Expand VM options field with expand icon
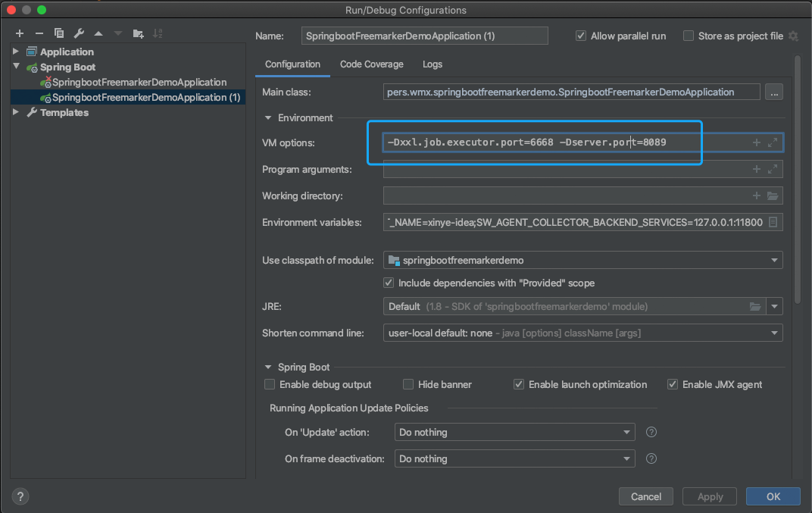Screen dimensions: 812x513 click(773, 142)
